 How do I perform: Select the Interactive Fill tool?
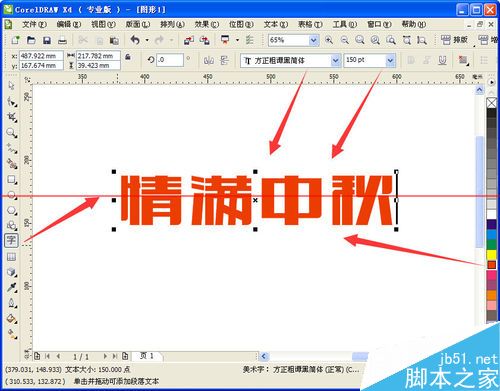pyautogui.click(x=12, y=334)
